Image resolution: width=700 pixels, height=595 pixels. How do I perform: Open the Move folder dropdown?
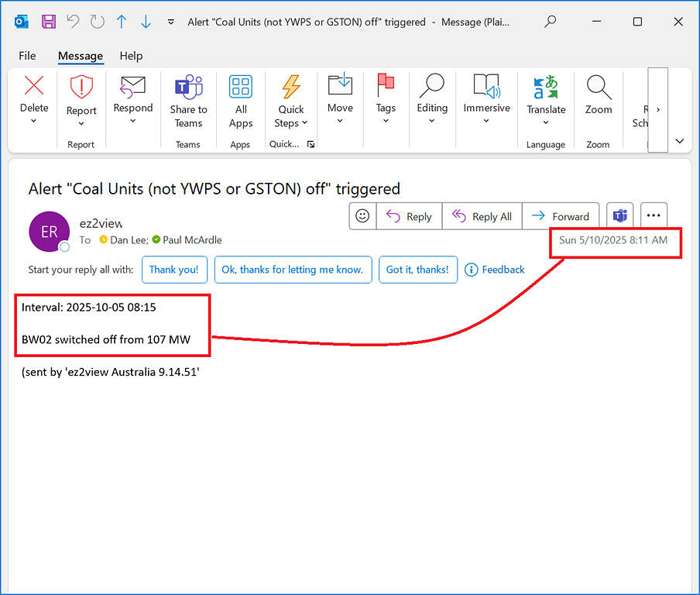coord(340,121)
